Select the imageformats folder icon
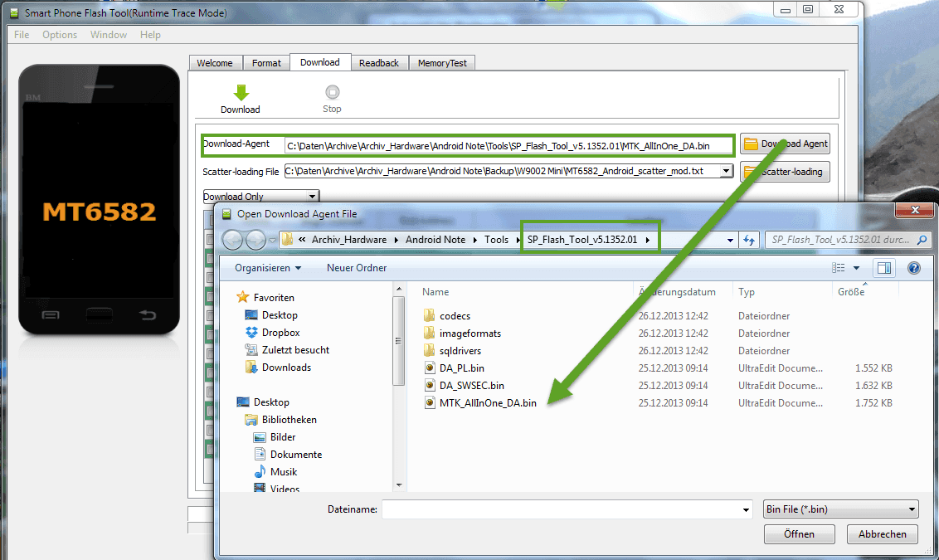Screen dimensions: 939x560 coord(430,333)
